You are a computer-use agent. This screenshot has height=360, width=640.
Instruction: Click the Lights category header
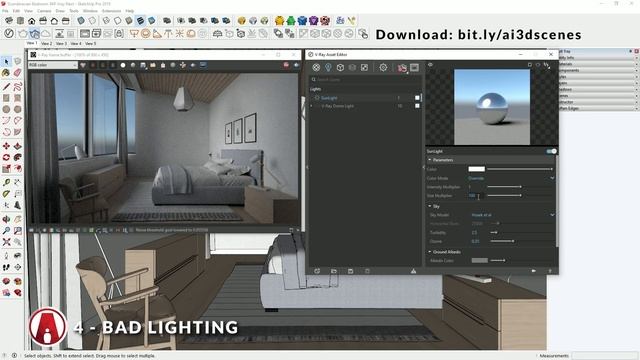pyautogui.click(x=315, y=89)
